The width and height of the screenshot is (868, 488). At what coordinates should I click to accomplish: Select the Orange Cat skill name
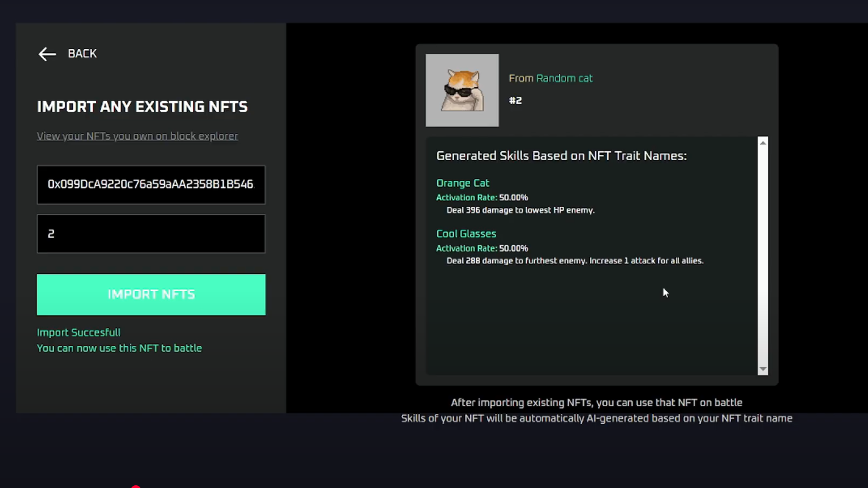pos(462,183)
